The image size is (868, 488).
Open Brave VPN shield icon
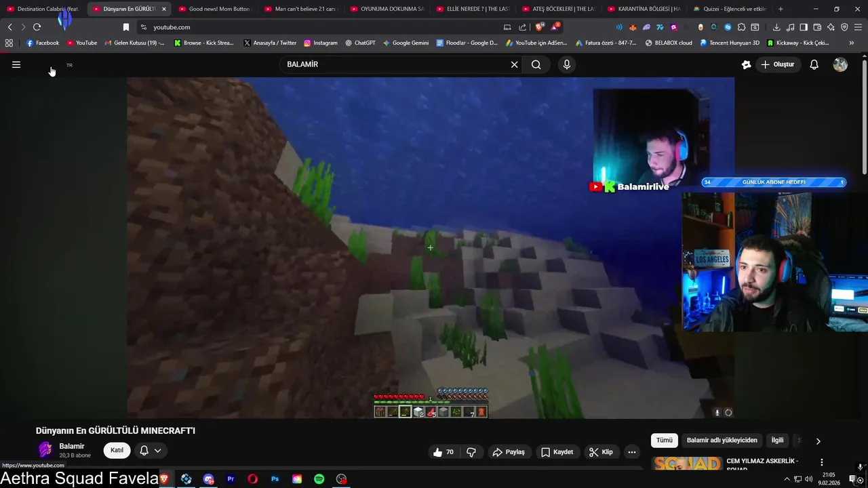click(844, 27)
